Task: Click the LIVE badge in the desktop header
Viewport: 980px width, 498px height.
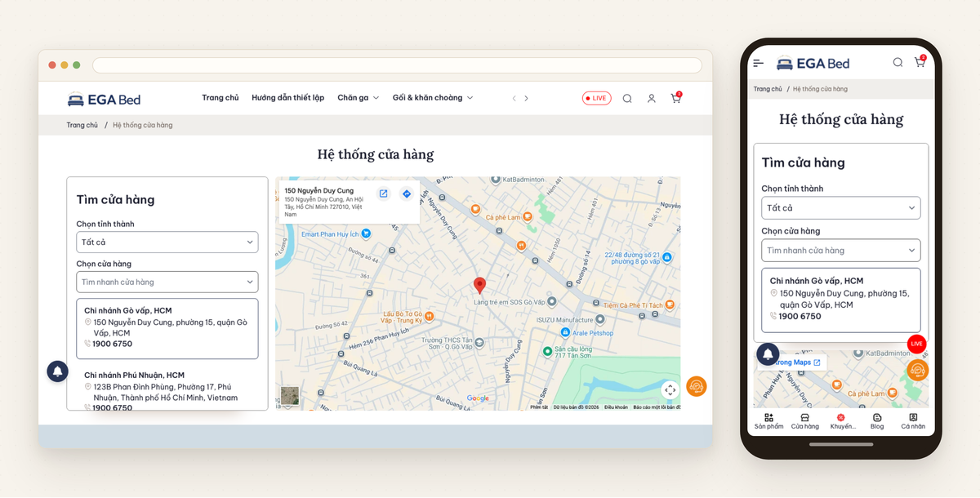Action: (596, 98)
